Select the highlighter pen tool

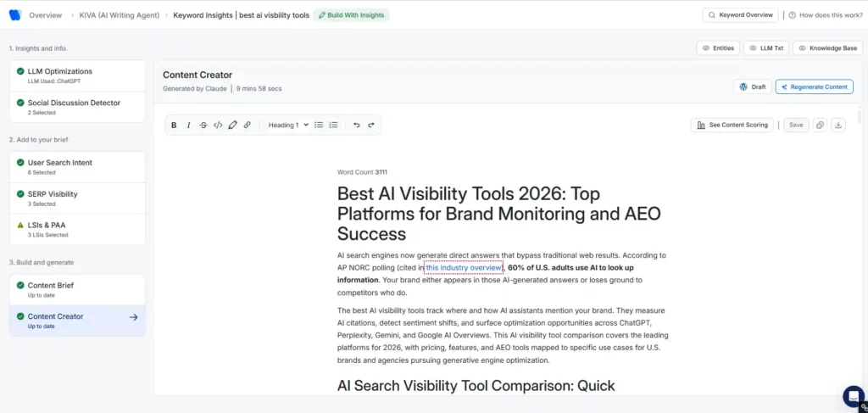pos(232,126)
